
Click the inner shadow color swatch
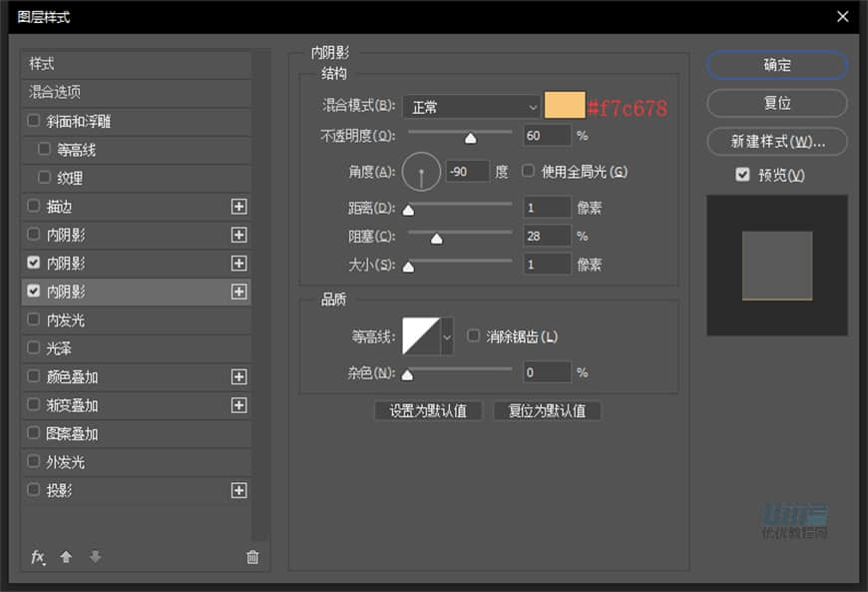pyautogui.click(x=564, y=105)
